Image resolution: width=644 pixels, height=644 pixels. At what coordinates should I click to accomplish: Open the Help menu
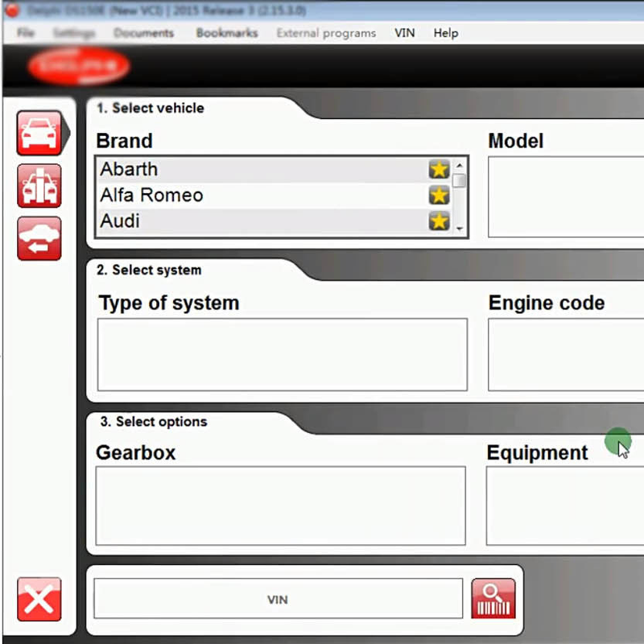(445, 33)
